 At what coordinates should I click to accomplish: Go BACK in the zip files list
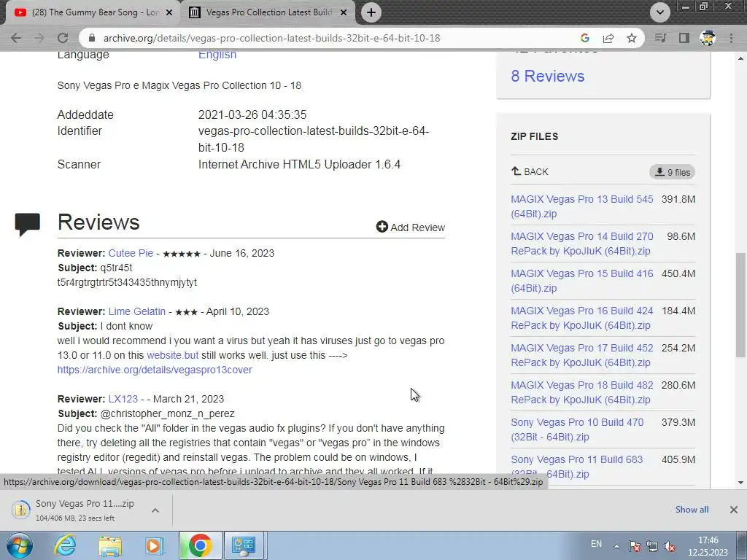[530, 171]
